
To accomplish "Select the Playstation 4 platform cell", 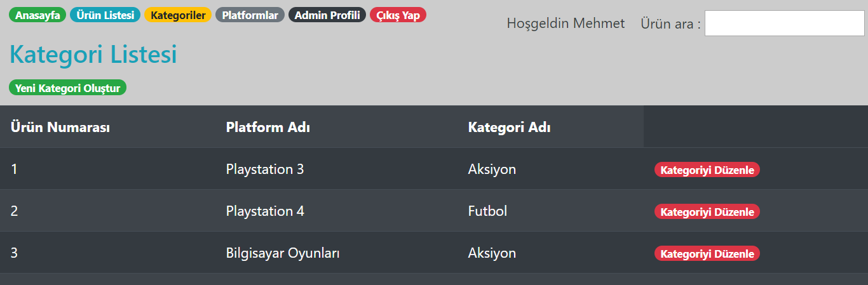I will tap(265, 211).
